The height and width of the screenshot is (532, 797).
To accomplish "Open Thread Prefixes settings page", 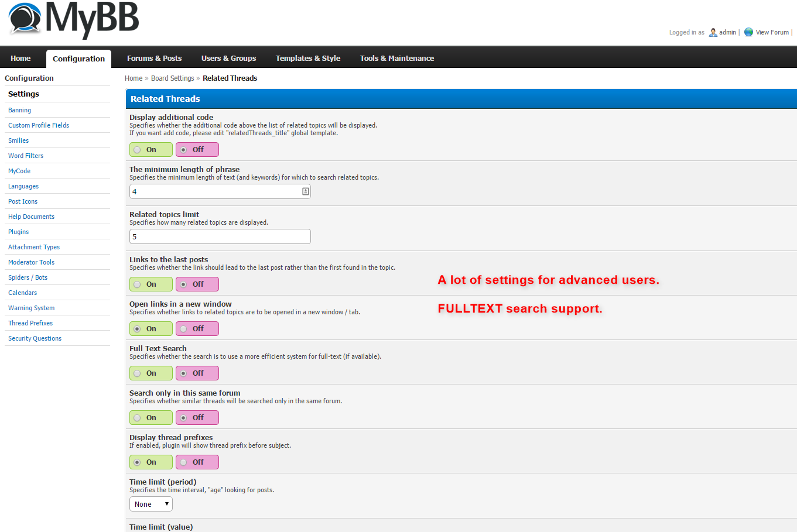I will coord(30,323).
